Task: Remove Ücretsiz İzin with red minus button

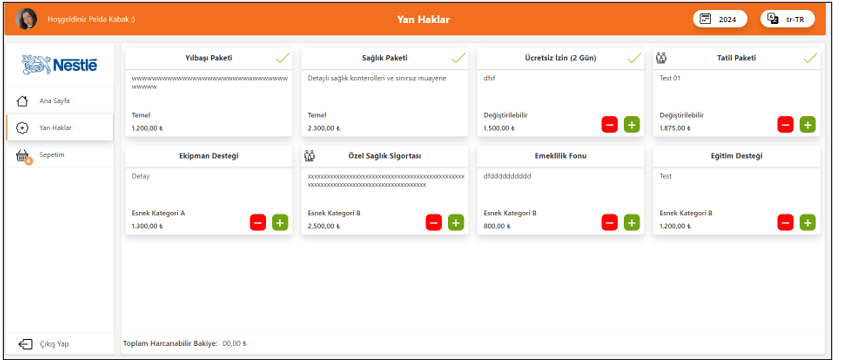Action: (609, 125)
